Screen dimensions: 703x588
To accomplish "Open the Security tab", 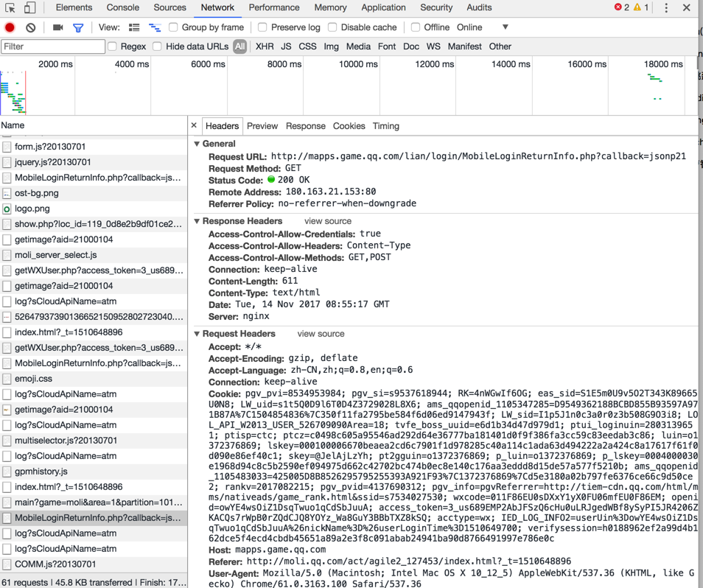I will pos(436,7).
